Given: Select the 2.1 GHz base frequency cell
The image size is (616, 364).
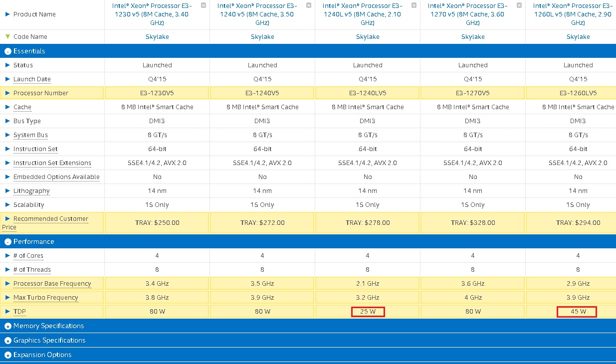Looking at the screenshot, I should coord(368,284).
